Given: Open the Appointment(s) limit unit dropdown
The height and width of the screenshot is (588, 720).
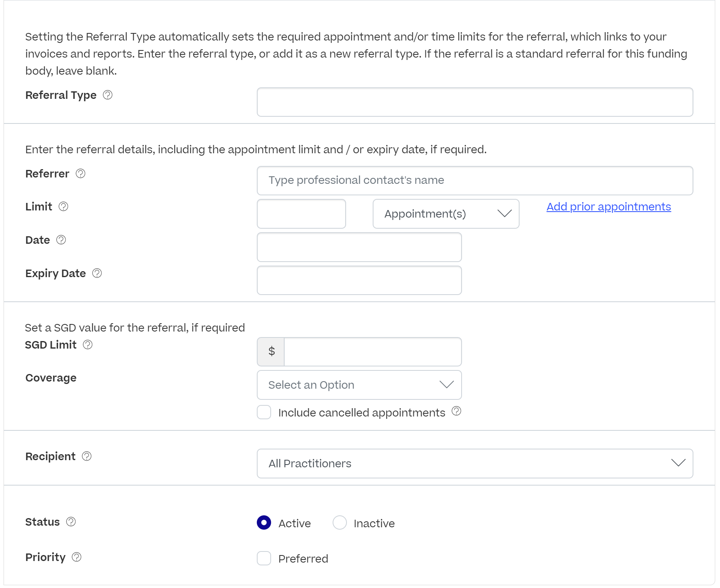Looking at the screenshot, I should [x=446, y=214].
